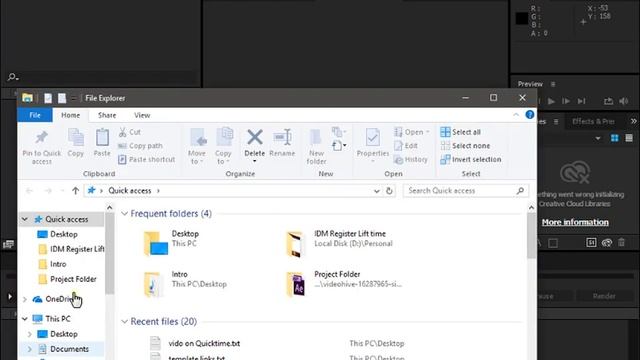
Task: Select IDM Register Lift in sidebar
Action: pyautogui.click(x=70, y=249)
